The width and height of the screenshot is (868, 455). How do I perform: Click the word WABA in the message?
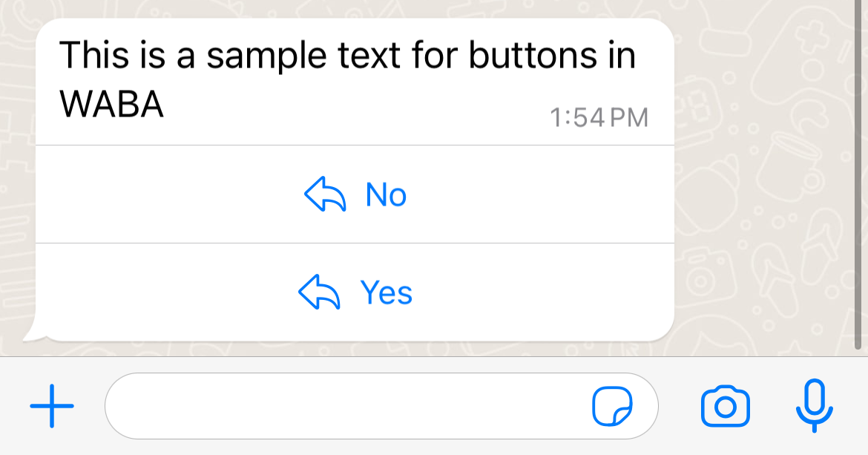pyautogui.click(x=111, y=105)
